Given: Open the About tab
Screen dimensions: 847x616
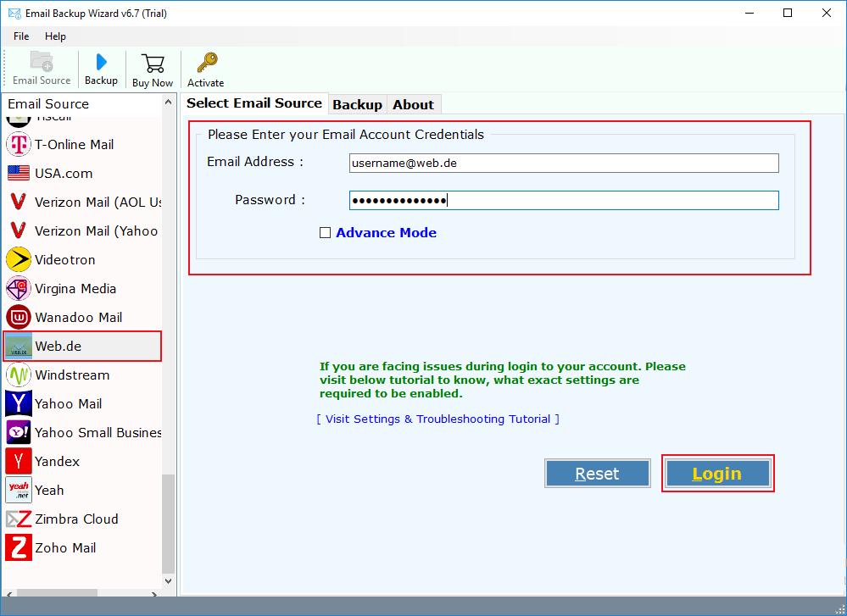Looking at the screenshot, I should tap(413, 105).
